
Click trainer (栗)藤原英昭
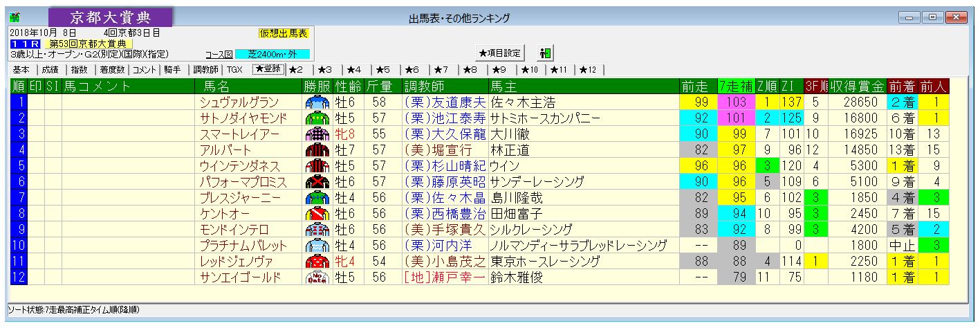[x=445, y=182]
